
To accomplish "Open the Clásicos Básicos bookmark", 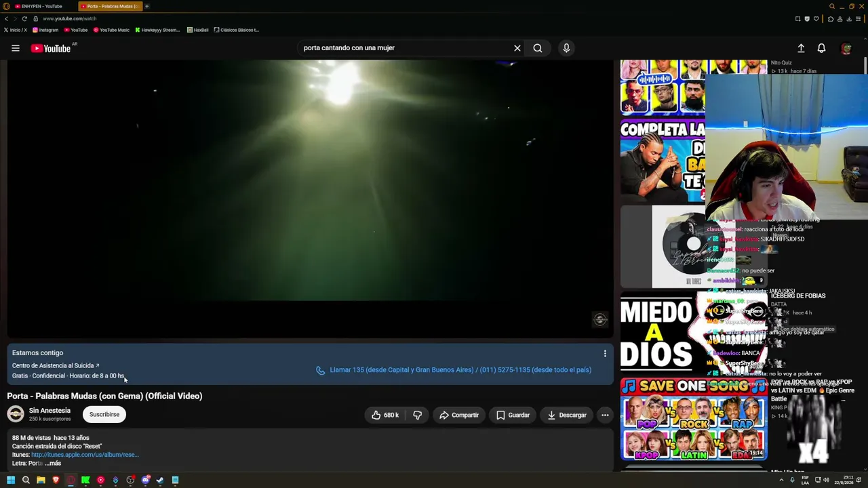I will click(237, 30).
